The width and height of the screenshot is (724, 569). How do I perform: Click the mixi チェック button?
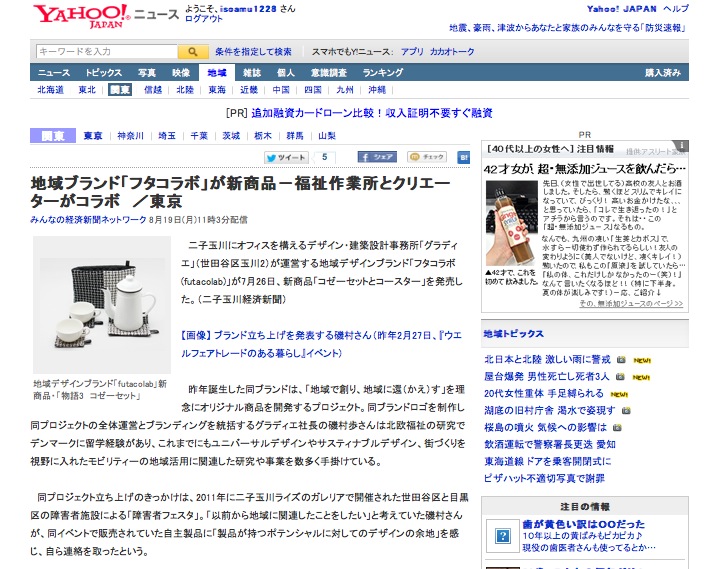(427, 157)
